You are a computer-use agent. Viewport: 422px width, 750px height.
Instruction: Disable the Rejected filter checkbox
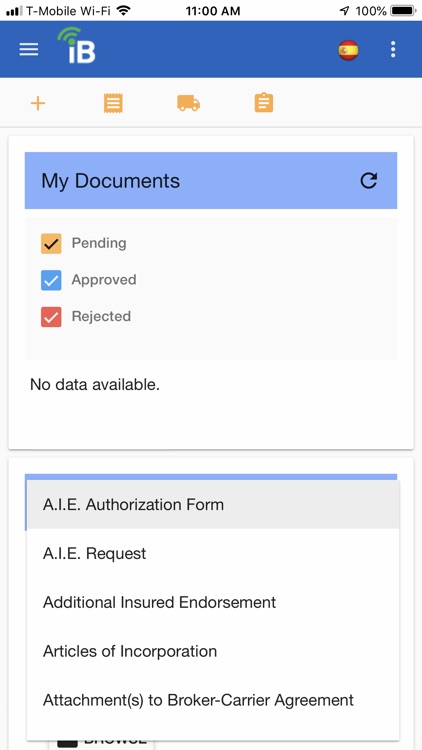51,317
